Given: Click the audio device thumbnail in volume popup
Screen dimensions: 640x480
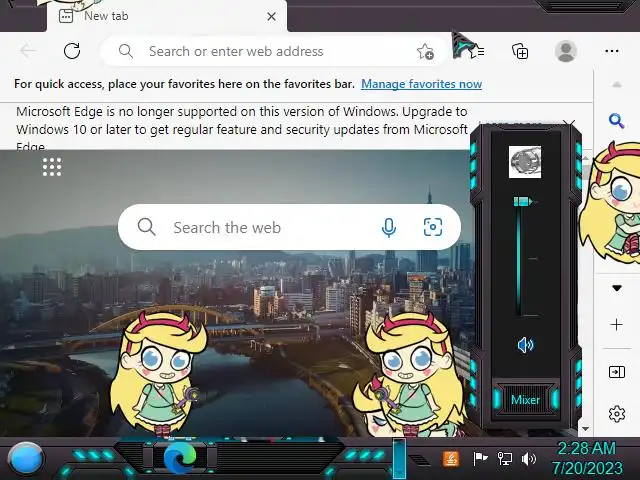Looking at the screenshot, I should [x=525, y=162].
